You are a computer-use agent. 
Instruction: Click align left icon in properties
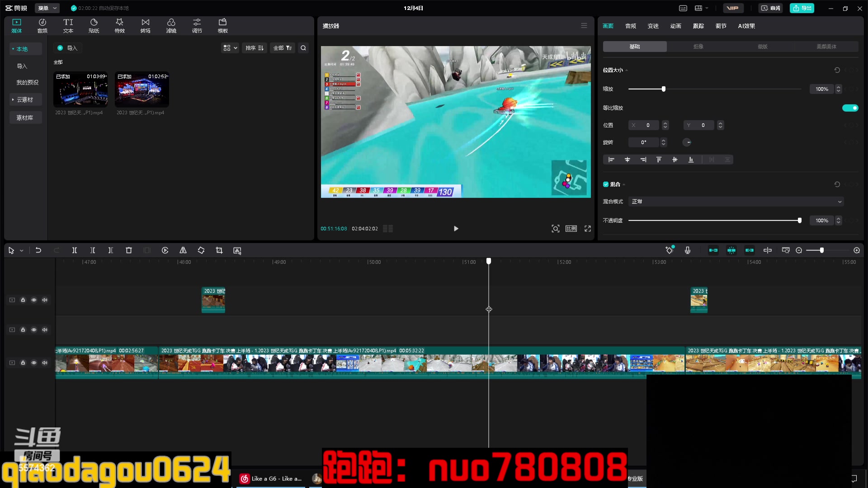[x=611, y=160]
